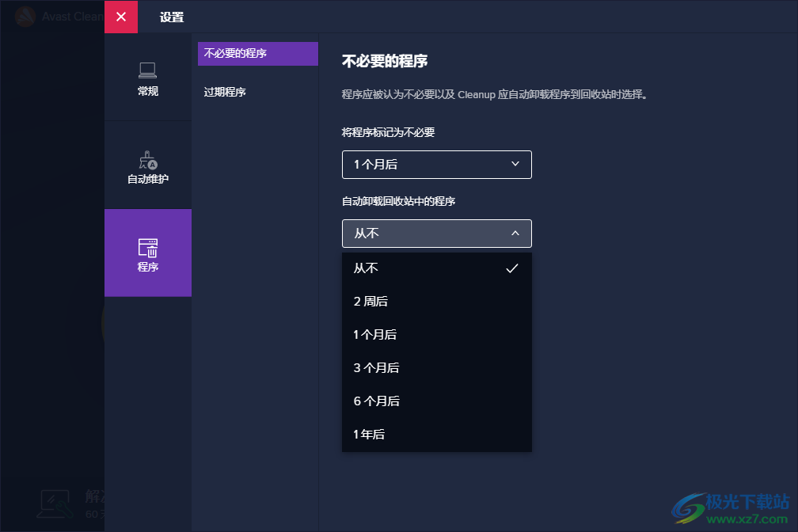The height and width of the screenshot is (532, 798).
Task: Choose 1 年后 in the dropdown list
Action: [x=437, y=435]
